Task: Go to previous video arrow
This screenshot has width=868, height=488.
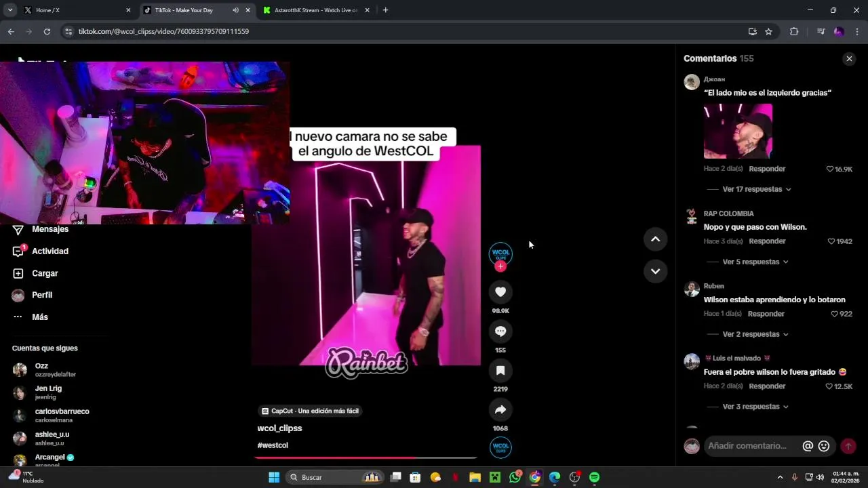Action: coord(655,239)
